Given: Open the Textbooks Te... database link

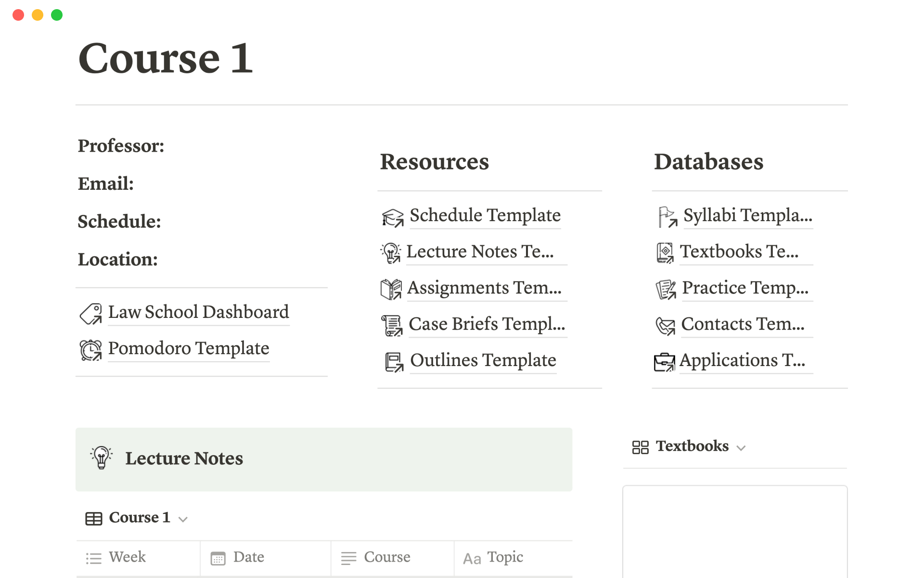Looking at the screenshot, I should 739,251.
